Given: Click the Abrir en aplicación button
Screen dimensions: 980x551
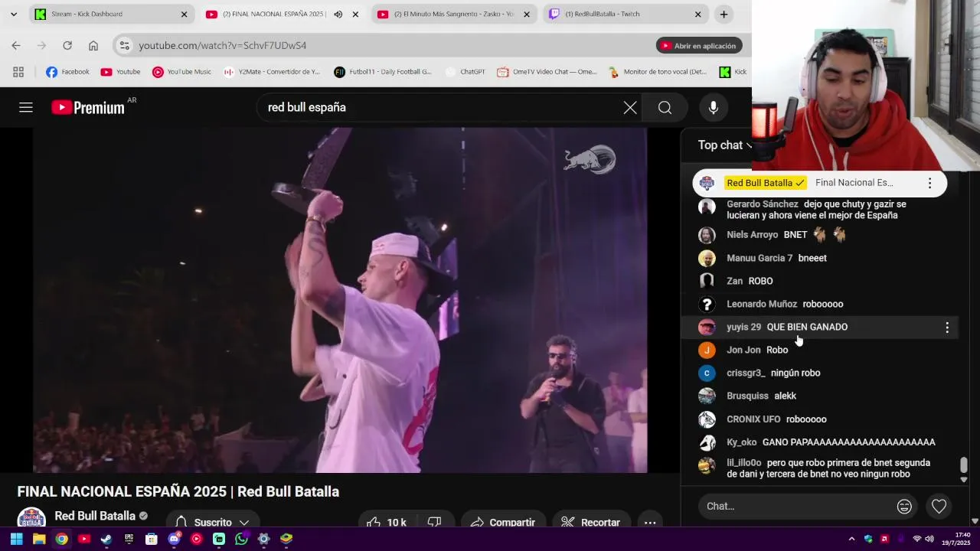Looking at the screenshot, I should tap(699, 46).
